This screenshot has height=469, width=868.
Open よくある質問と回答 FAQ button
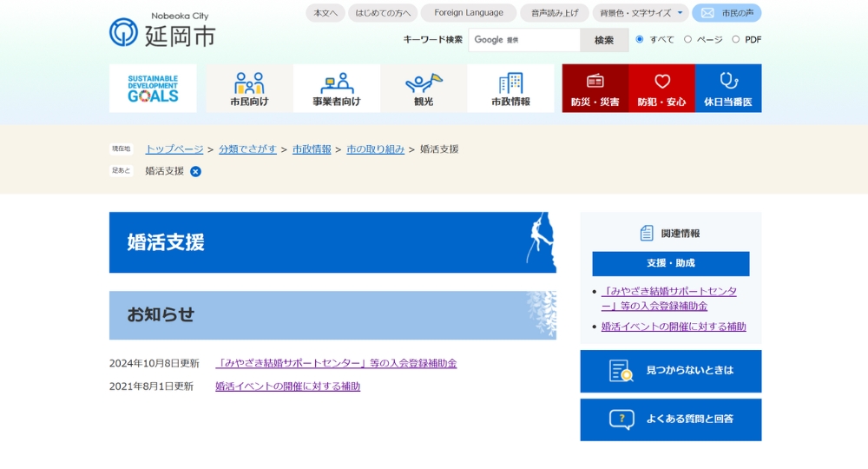[671, 419]
